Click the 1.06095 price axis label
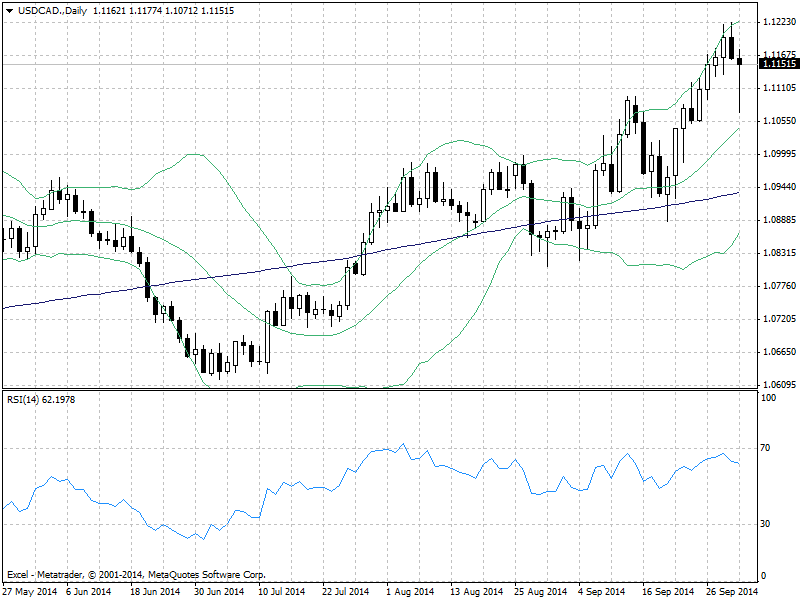This screenshot has width=800, height=600. tap(779, 384)
